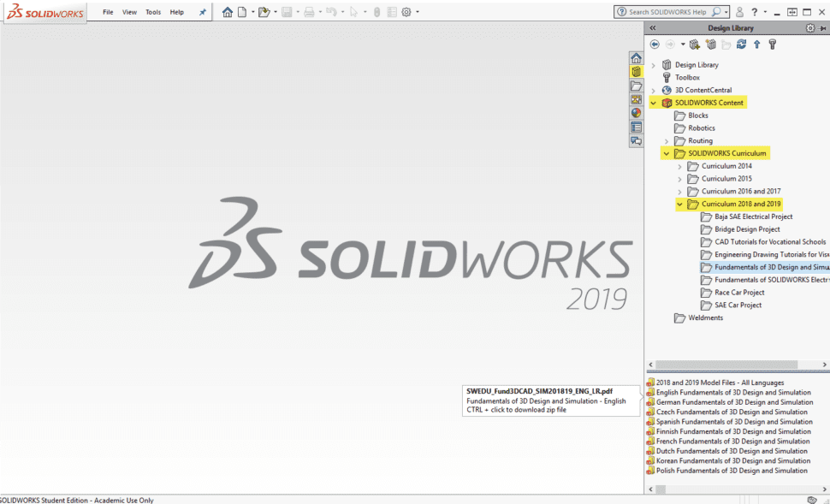
Task: Open the Custom Properties task pane tab
Action: tap(637, 127)
